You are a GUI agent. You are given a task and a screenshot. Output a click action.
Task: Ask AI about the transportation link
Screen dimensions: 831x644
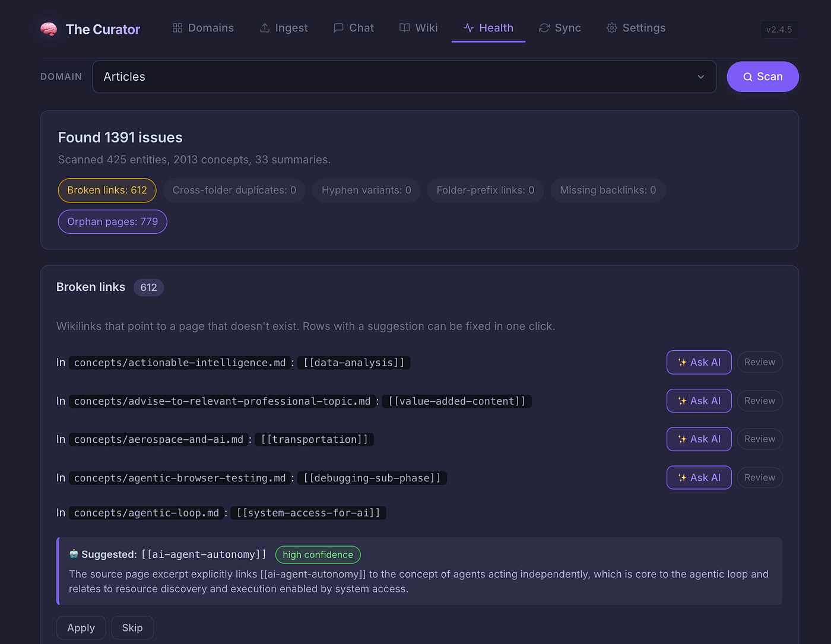(699, 439)
